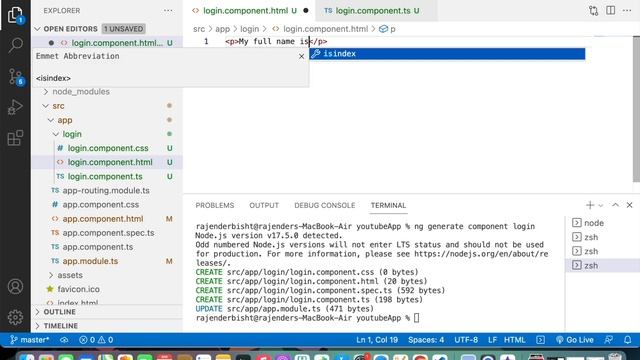The height and width of the screenshot is (360, 640).
Task: Click Ln 1, Col 19 status entry
Action: [x=377, y=340]
